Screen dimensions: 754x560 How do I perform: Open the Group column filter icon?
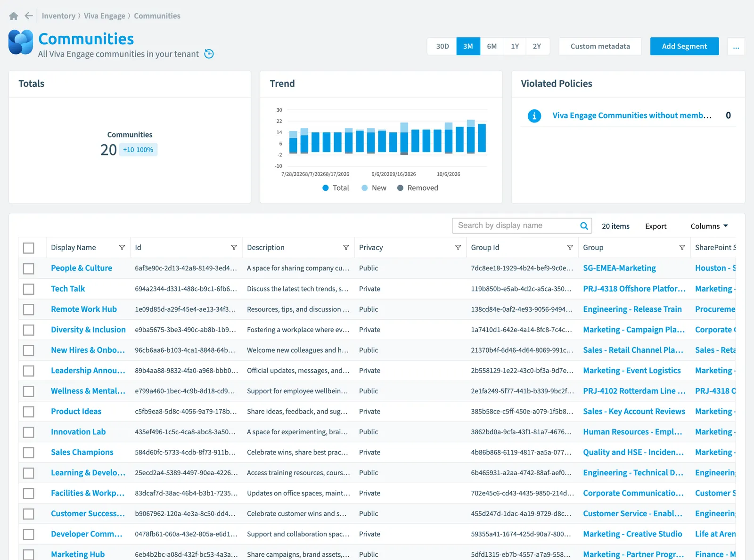(x=682, y=248)
